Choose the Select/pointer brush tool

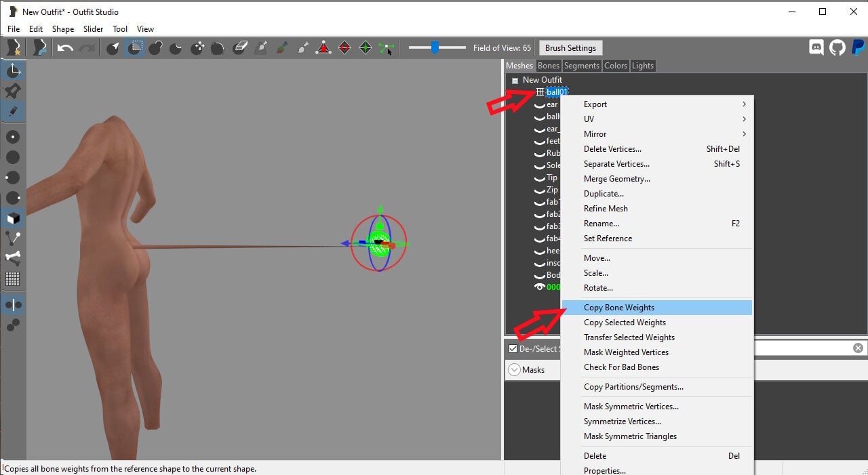tap(113, 48)
